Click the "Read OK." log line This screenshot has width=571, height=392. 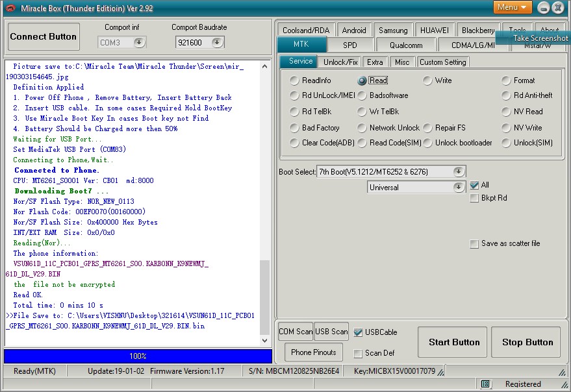28,295
